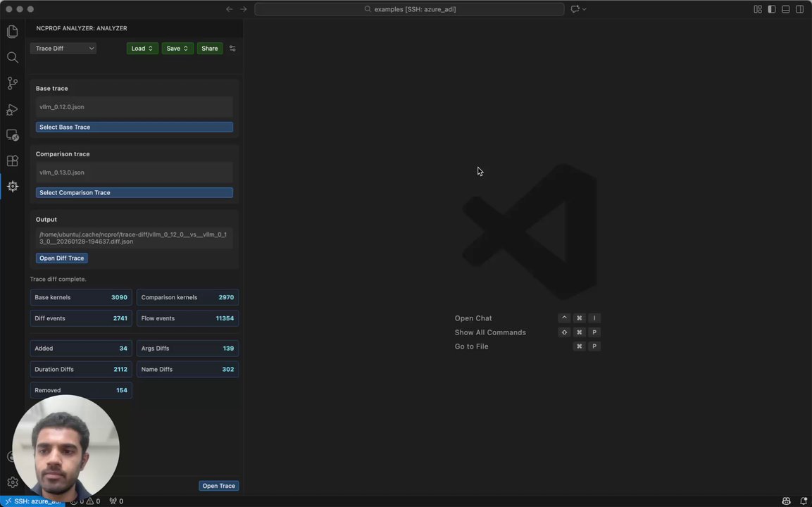Open the Copilot status icon in status bar
812x507 pixels.
coord(786,501)
